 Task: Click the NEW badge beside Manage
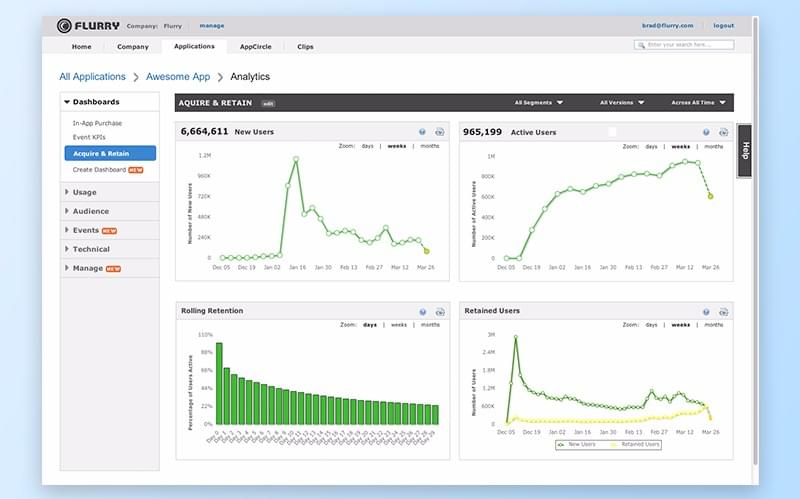coord(113,269)
